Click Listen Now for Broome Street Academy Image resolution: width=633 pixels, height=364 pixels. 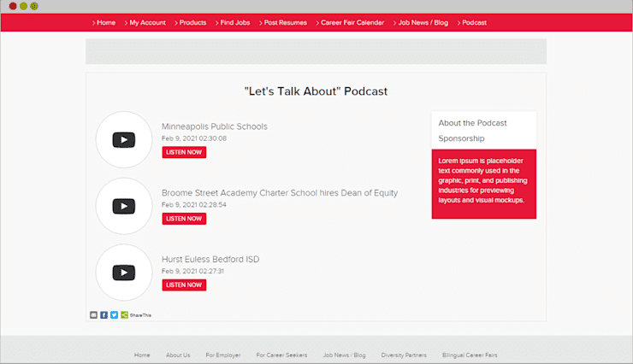pos(184,219)
